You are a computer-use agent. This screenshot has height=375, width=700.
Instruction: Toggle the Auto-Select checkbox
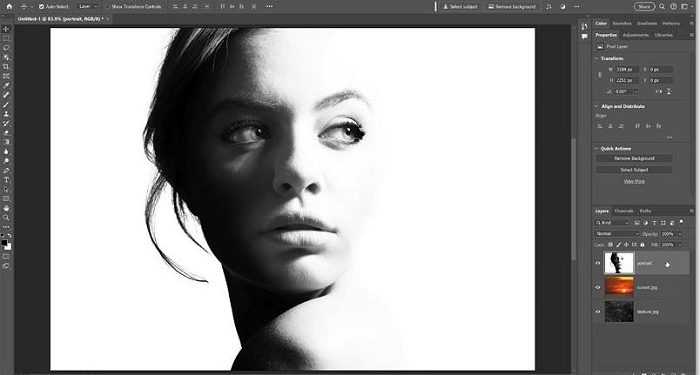(x=42, y=7)
